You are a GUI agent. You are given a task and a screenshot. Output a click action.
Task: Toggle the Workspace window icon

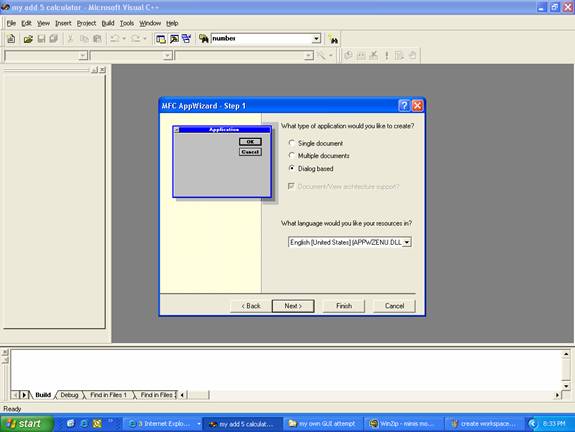click(x=161, y=39)
